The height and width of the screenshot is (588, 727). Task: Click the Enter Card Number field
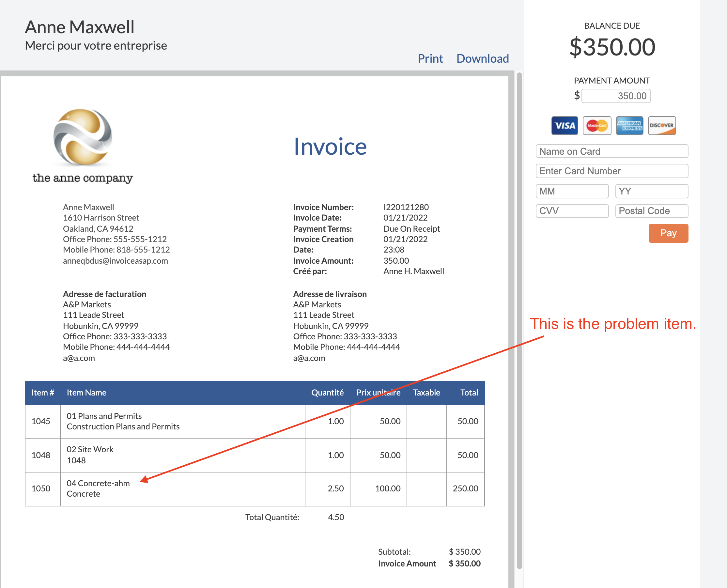pyautogui.click(x=611, y=171)
